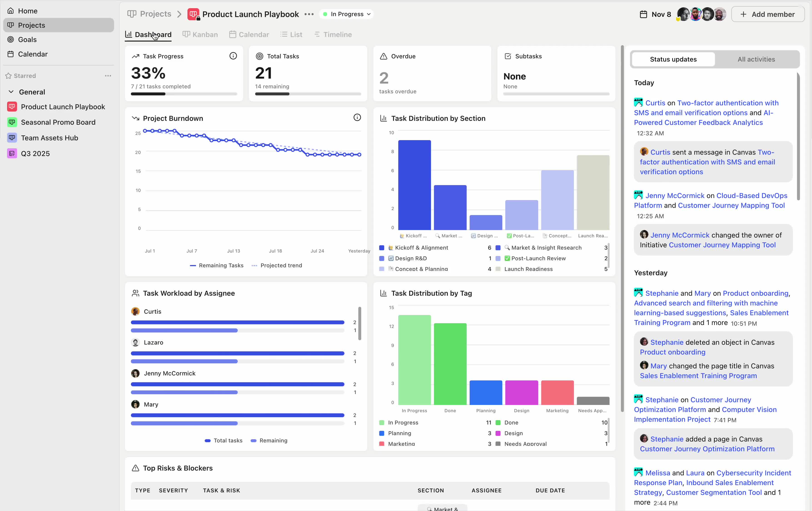Click Curtis's avatar in the workload chart

[136, 311]
